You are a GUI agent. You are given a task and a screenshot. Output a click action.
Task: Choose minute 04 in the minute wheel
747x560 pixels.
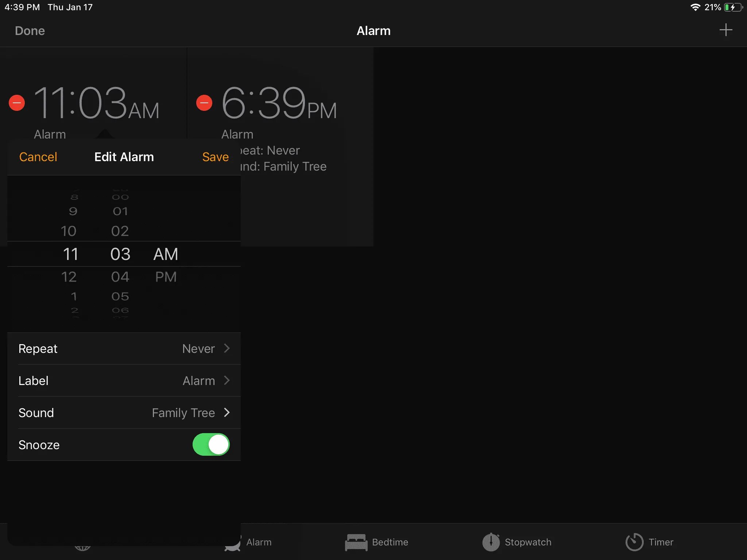[x=120, y=277]
